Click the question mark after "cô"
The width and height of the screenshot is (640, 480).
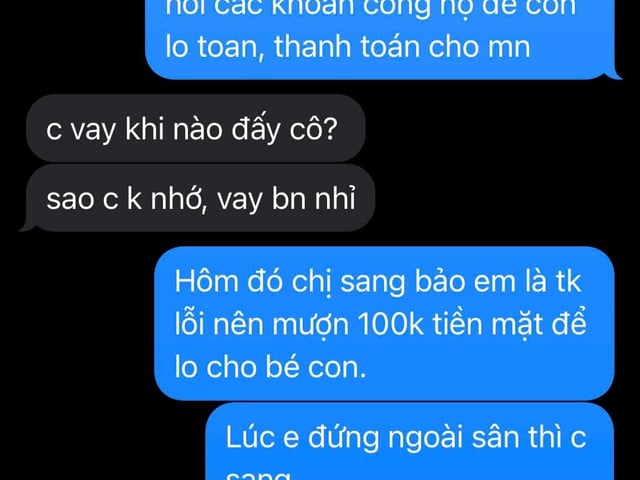(329, 129)
